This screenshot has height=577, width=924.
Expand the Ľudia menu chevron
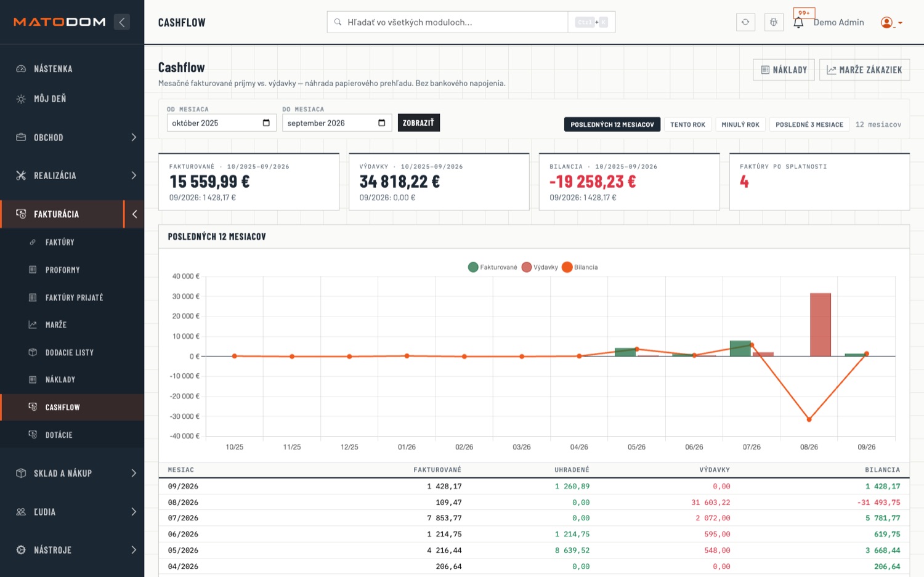(134, 512)
